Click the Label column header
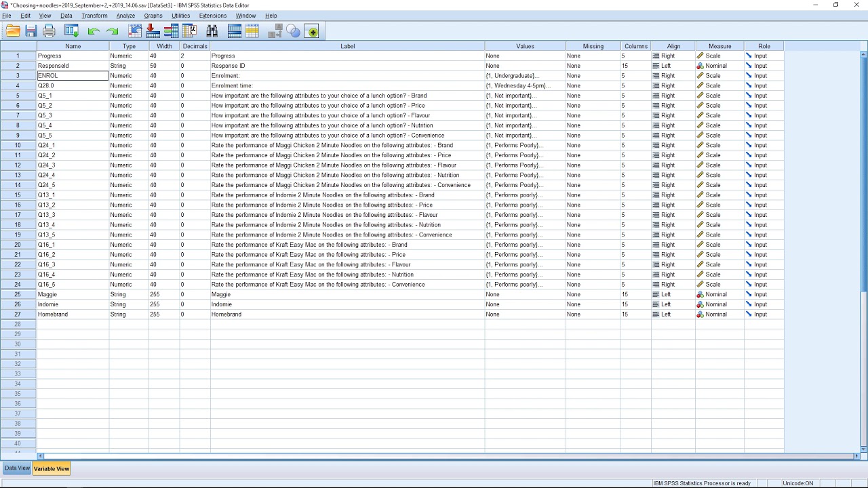868x488 pixels. 347,46
